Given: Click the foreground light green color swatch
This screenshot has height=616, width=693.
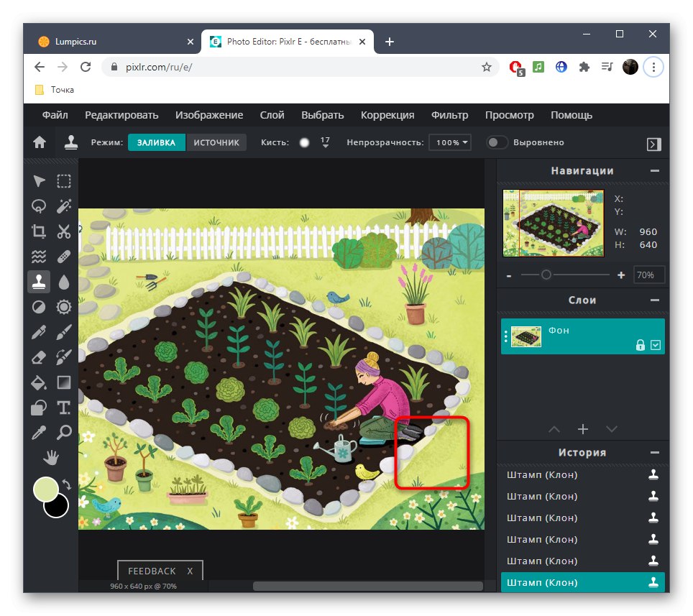Looking at the screenshot, I should (x=45, y=489).
